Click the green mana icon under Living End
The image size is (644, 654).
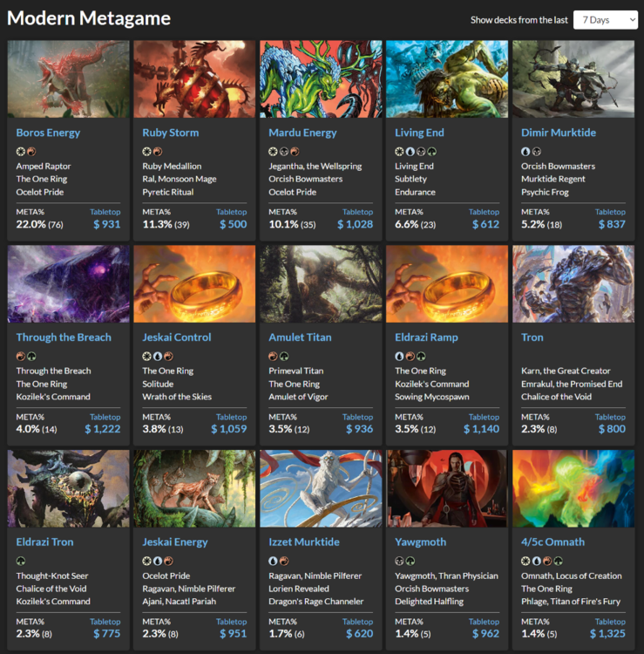(432, 151)
